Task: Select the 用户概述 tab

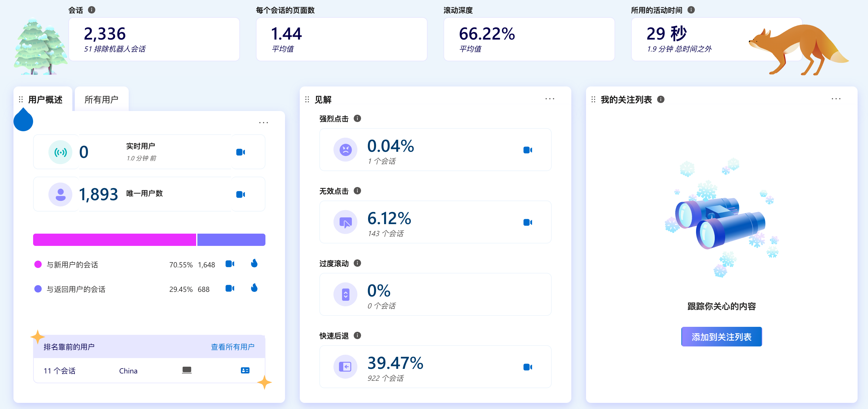Action: pyautogui.click(x=45, y=99)
